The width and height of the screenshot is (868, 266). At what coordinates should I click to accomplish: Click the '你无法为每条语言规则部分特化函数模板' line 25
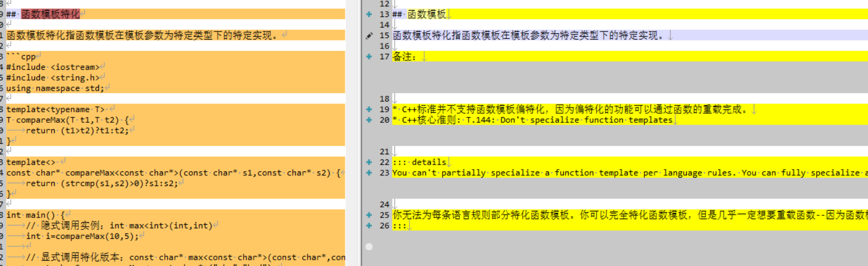pos(630,215)
